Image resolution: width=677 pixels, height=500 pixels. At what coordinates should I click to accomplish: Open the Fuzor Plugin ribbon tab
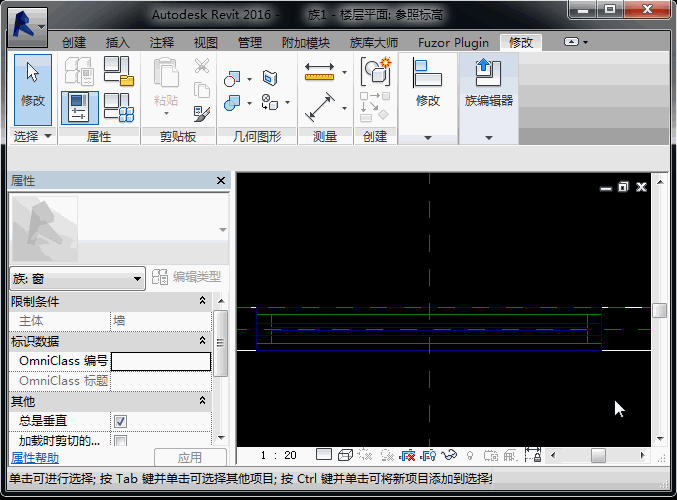click(x=454, y=43)
